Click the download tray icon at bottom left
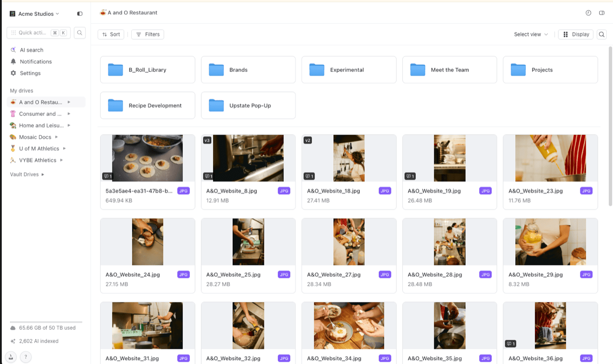The width and height of the screenshot is (613, 364). [x=11, y=357]
